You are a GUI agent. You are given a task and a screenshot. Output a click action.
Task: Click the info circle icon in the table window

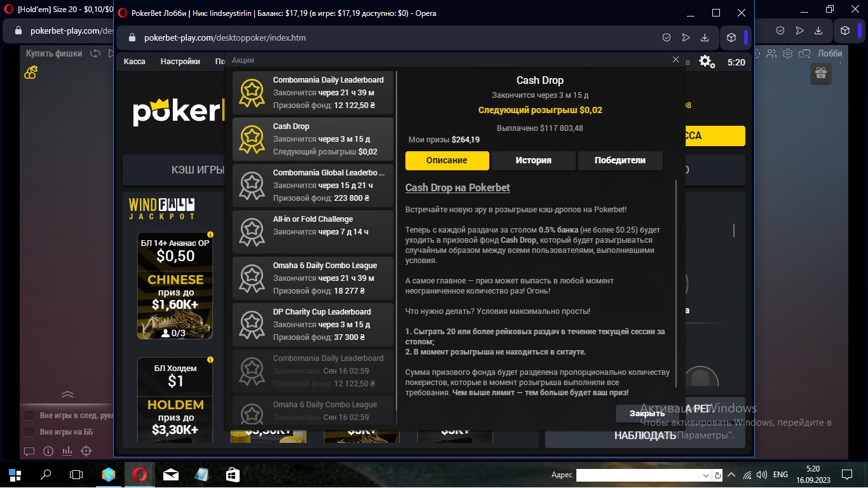(48, 451)
